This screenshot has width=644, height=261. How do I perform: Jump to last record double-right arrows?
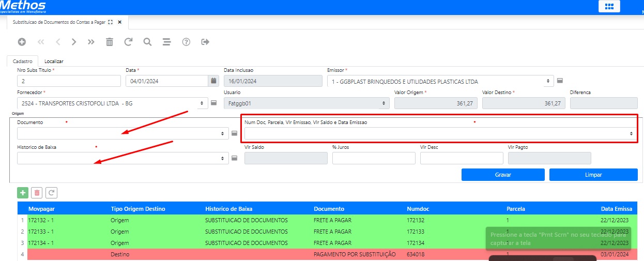point(91,42)
